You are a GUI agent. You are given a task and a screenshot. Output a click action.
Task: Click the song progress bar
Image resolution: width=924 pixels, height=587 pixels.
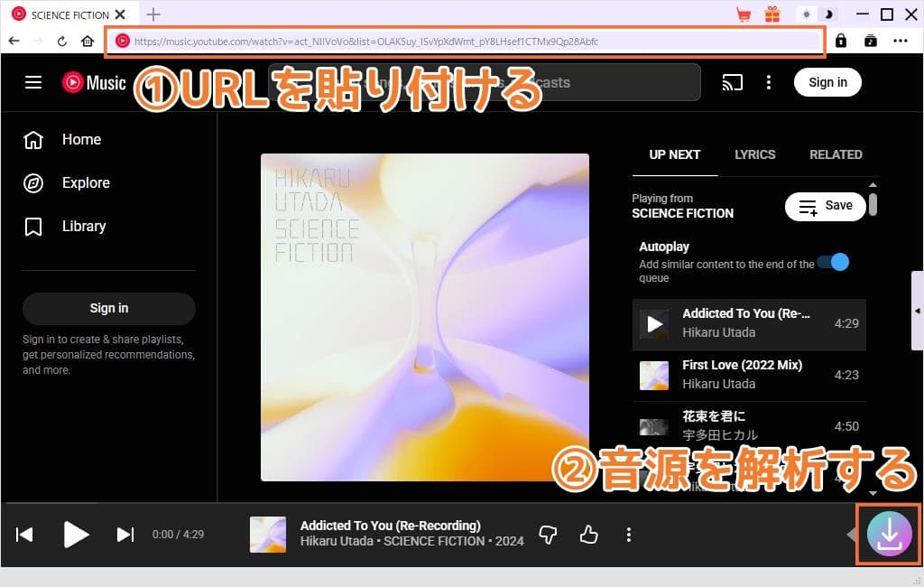(x=361, y=503)
